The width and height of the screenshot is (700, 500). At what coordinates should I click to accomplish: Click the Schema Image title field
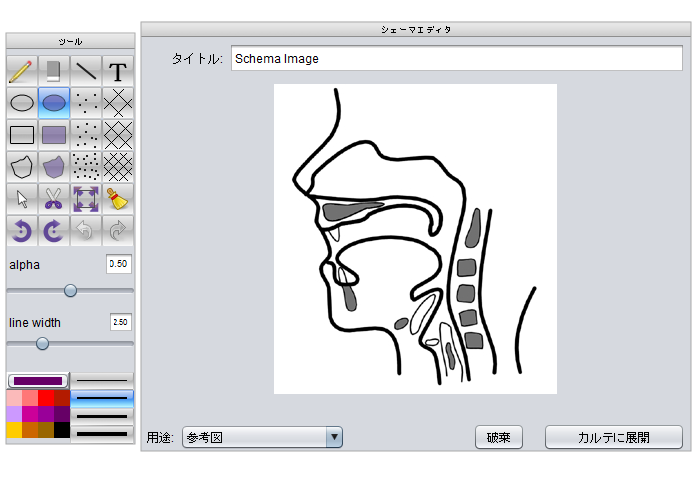456,59
